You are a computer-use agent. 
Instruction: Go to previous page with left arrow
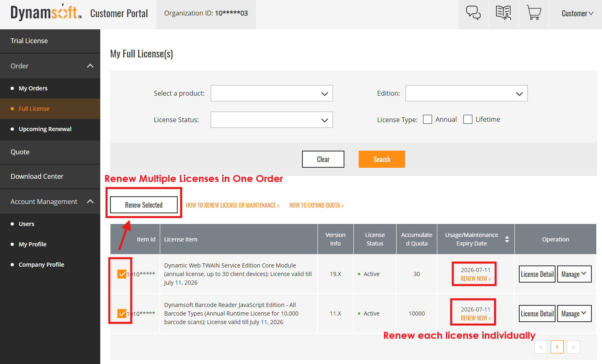pos(541,346)
